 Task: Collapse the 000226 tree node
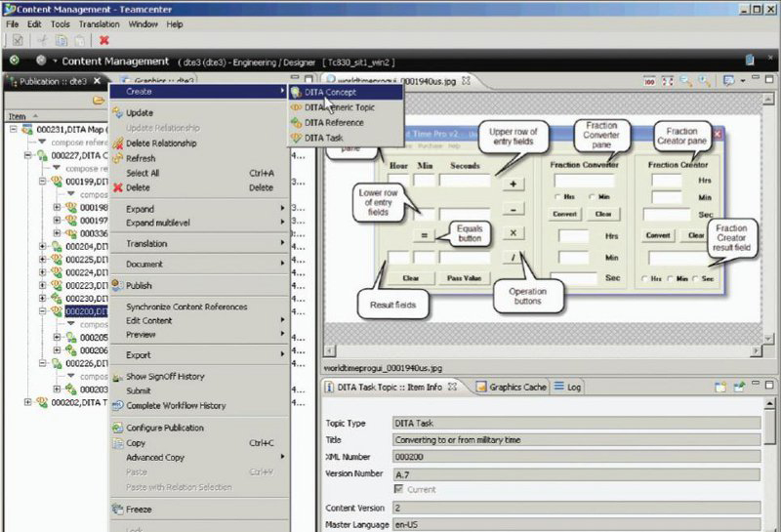point(42,363)
